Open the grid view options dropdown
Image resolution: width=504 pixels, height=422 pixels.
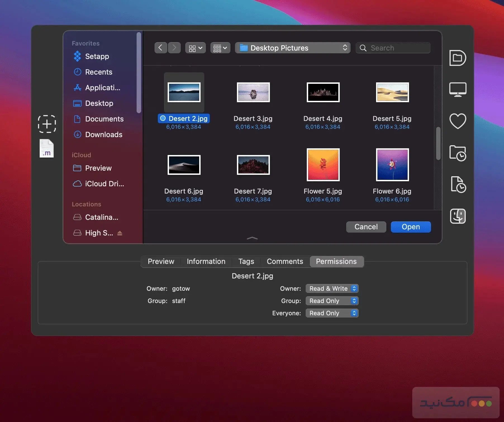click(x=195, y=48)
